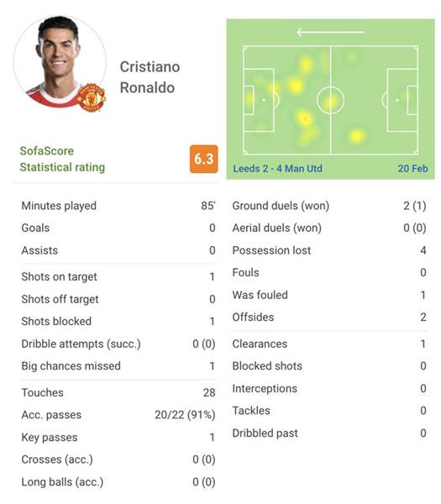
Task: Click the Manchester United club crest
Action: (92, 97)
